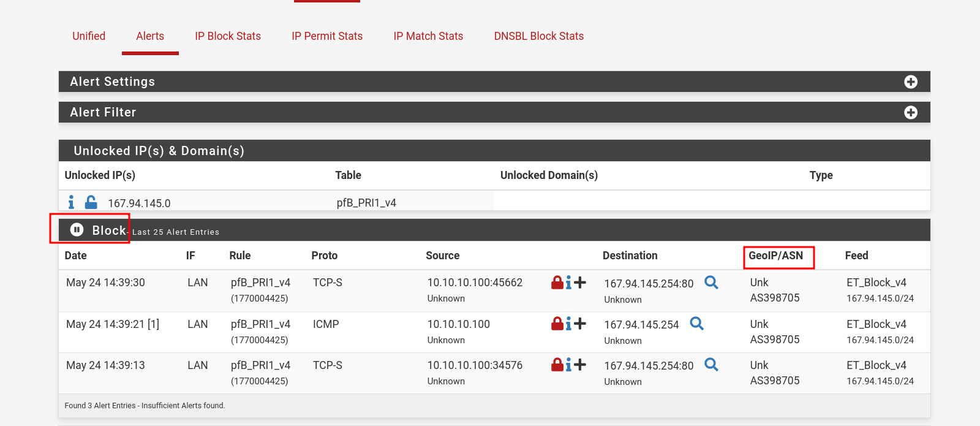Screen dimensions: 980x426
Task: Click the info icon in 14:39:13 row
Action: point(568,365)
